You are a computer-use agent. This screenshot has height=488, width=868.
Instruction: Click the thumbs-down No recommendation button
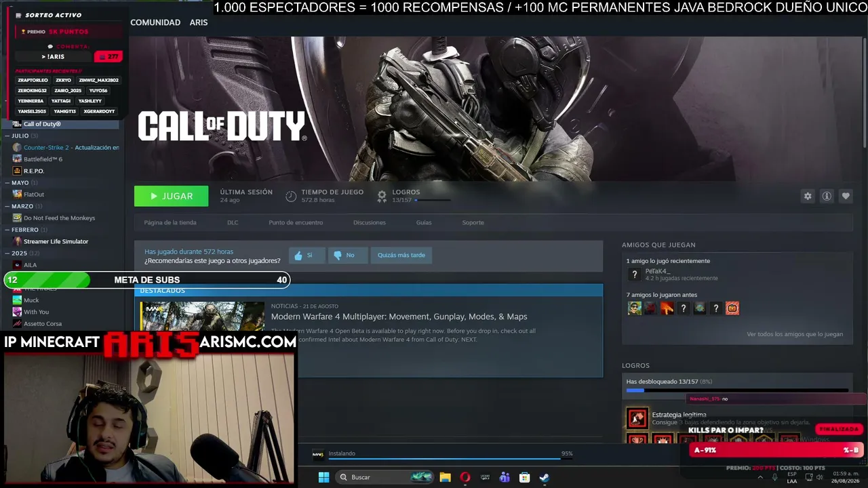click(347, 256)
